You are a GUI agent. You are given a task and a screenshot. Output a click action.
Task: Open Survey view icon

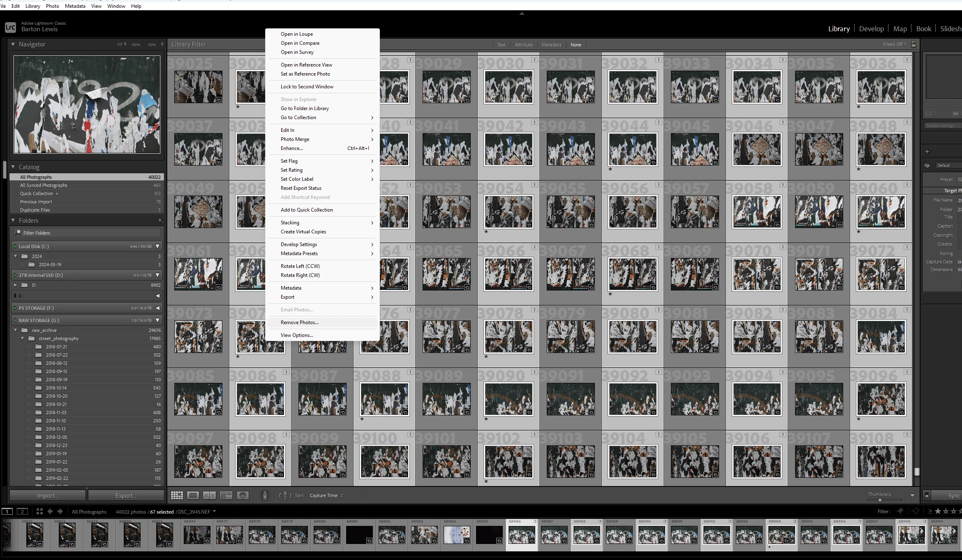click(x=226, y=495)
